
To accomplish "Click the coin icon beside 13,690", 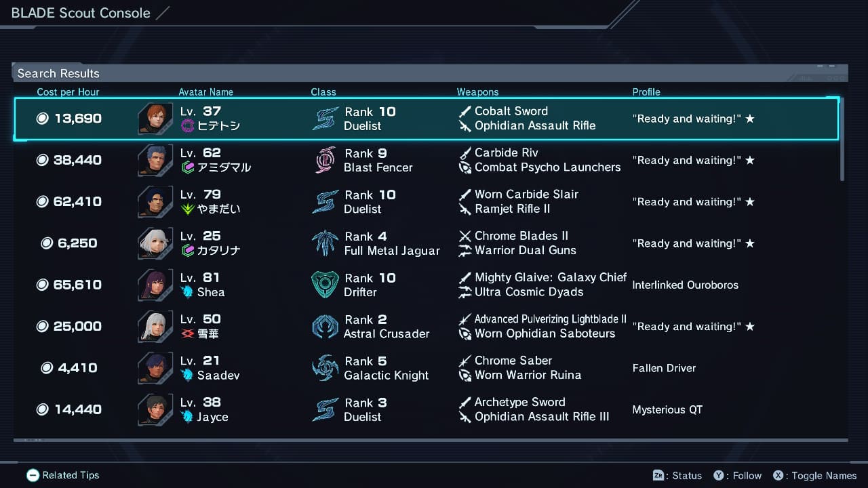I will (x=43, y=119).
